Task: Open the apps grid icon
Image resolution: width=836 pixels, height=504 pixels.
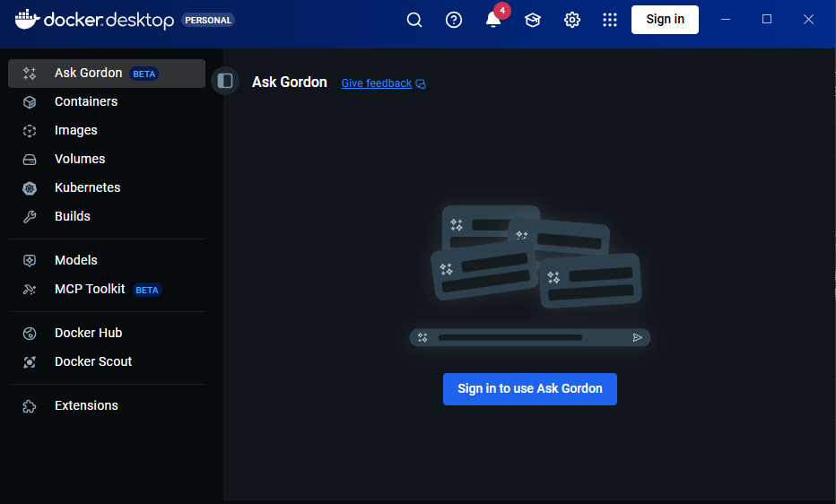Action: [610, 20]
